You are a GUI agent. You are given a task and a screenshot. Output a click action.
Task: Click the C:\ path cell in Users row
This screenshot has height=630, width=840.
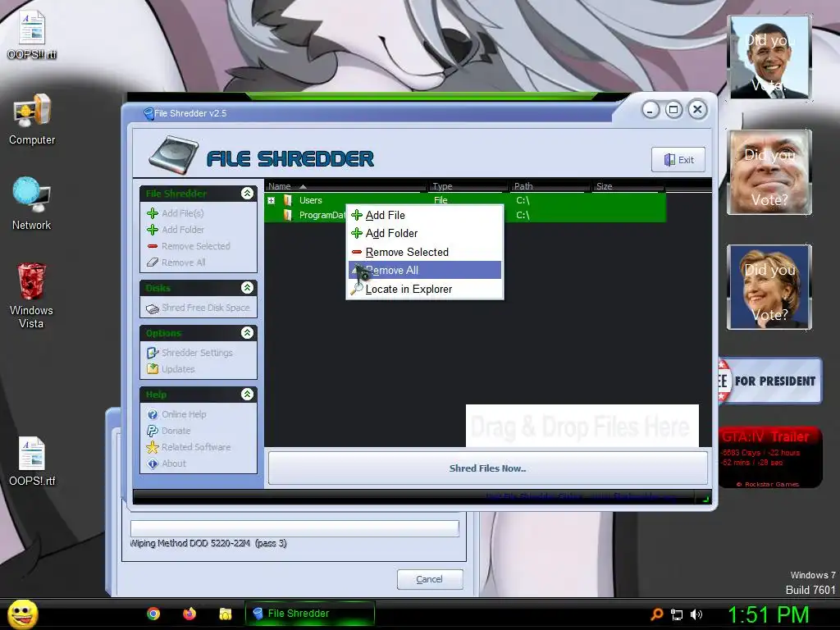coord(523,200)
